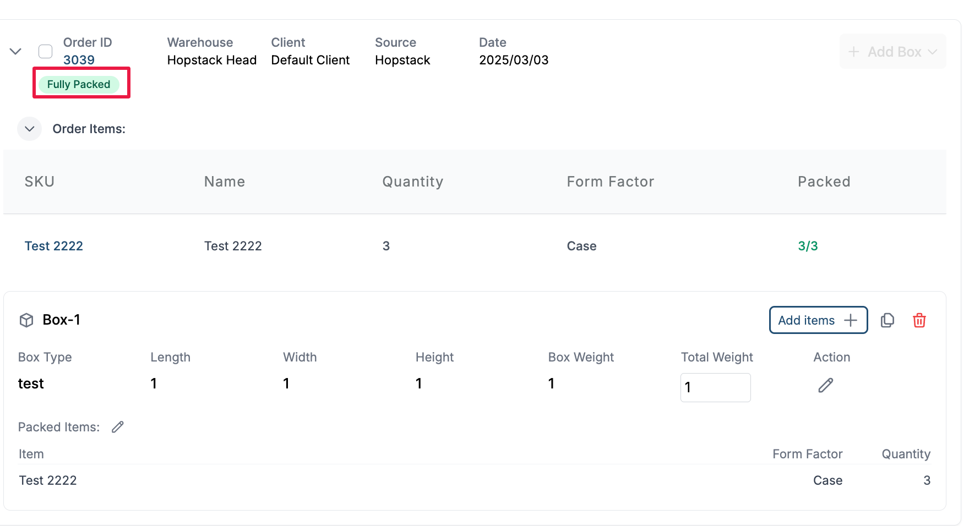Click the Total Weight input field
This screenshot has width=980, height=526.
point(715,387)
